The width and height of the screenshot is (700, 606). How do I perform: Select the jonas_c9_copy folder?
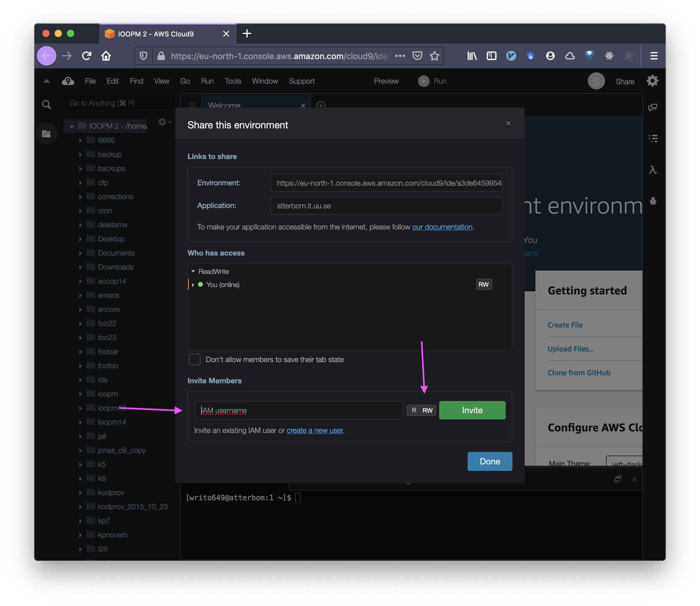[121, 450]
